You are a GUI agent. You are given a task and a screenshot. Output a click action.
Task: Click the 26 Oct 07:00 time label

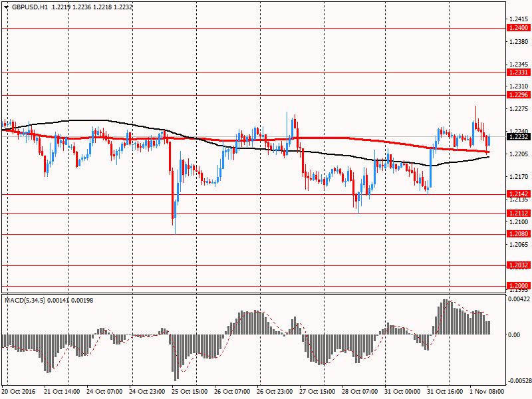pyautogui.click(x=232, y=392)
